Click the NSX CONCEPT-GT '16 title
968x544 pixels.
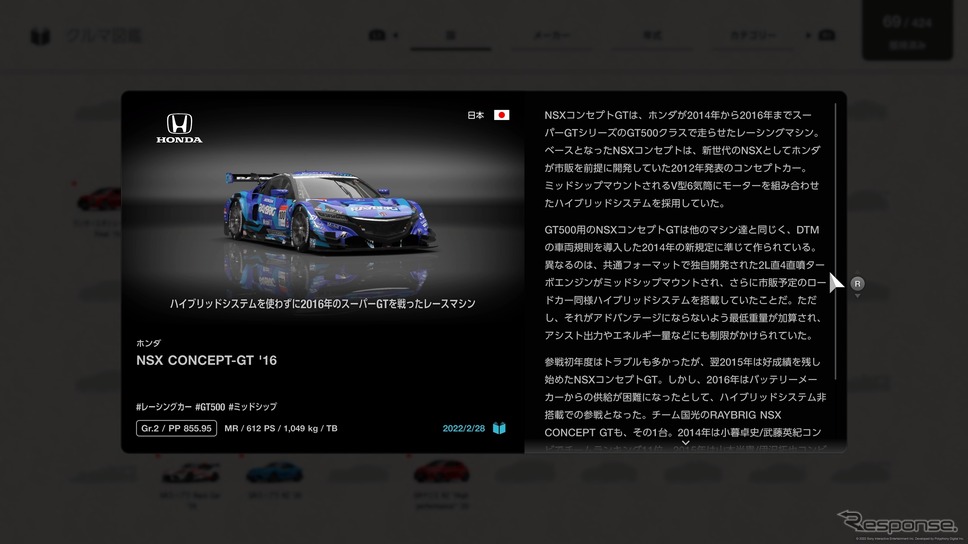click(x=206, y=361)
